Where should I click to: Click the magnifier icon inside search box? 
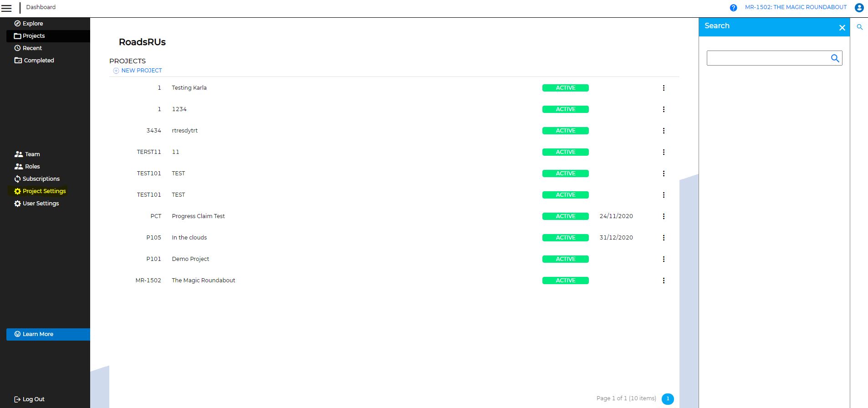(x=835, y=58)
